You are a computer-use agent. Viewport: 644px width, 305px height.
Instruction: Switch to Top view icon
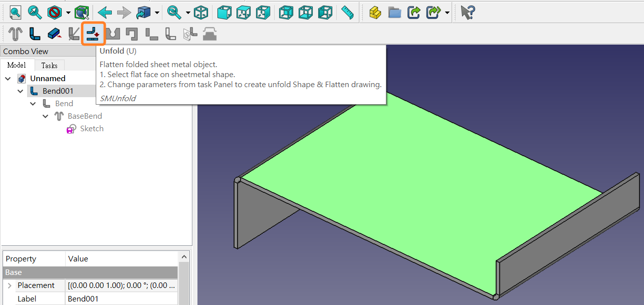coord(244,13)
